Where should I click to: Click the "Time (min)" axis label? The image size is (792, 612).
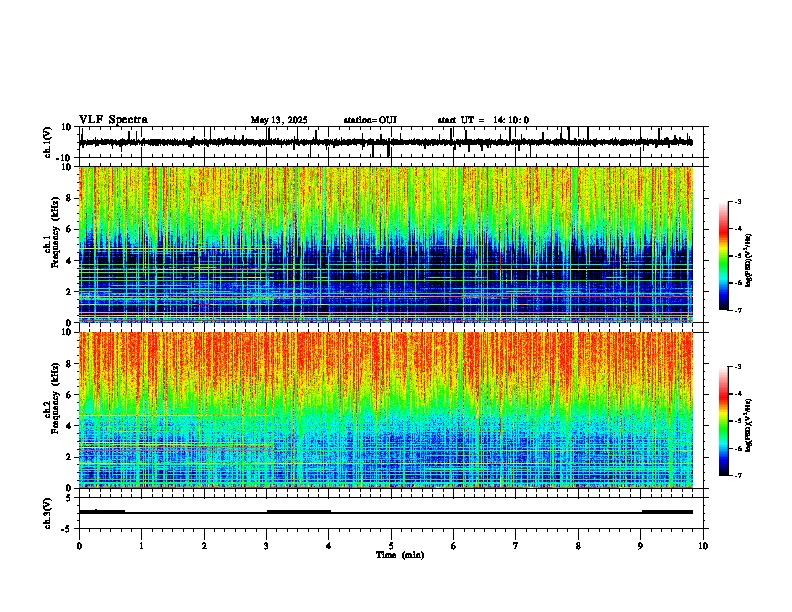click(x=400, y=555)
